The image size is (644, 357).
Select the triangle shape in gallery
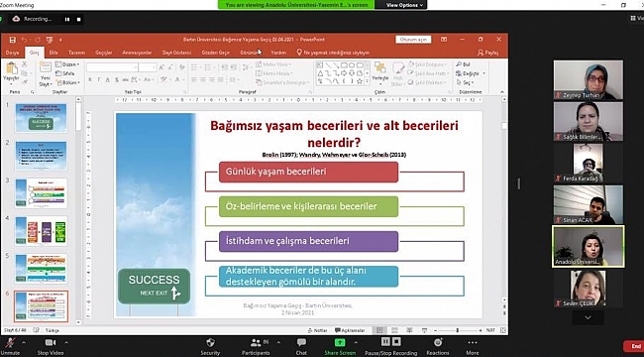[320, 73]
